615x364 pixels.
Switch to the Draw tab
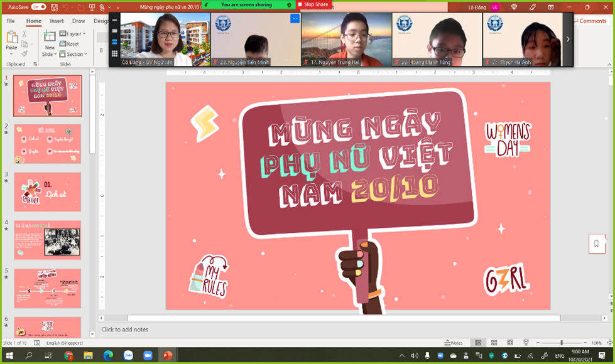click(x=79, y=21)
